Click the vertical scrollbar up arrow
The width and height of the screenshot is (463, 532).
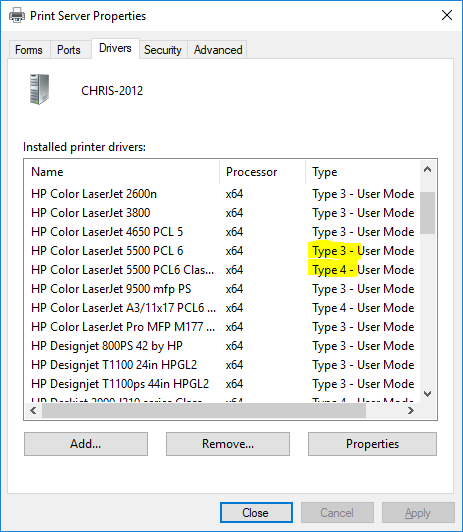point(427,169)
